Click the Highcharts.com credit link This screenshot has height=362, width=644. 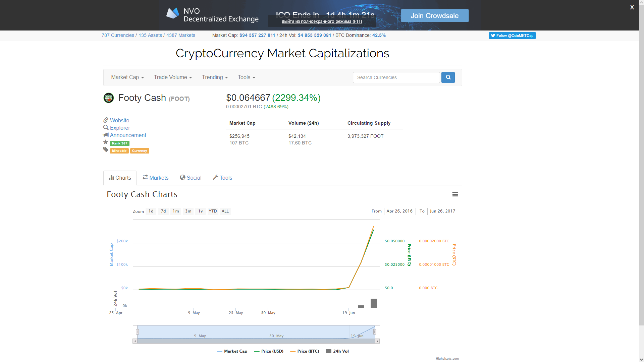[447, 359]
